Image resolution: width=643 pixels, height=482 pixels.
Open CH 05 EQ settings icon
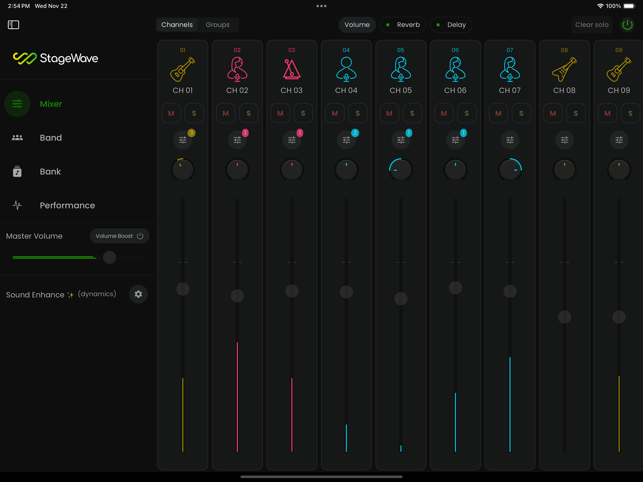point(401,140)
